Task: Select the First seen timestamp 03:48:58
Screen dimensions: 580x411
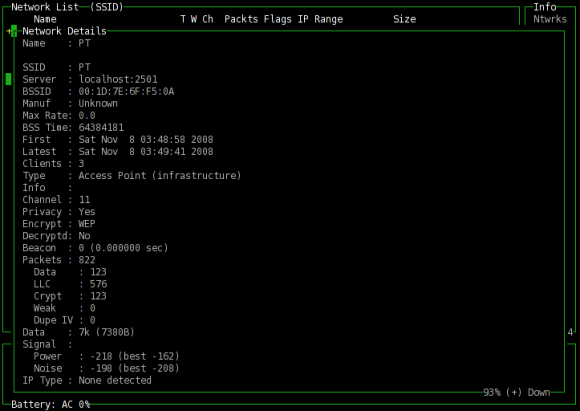Action: pos(163,139)
